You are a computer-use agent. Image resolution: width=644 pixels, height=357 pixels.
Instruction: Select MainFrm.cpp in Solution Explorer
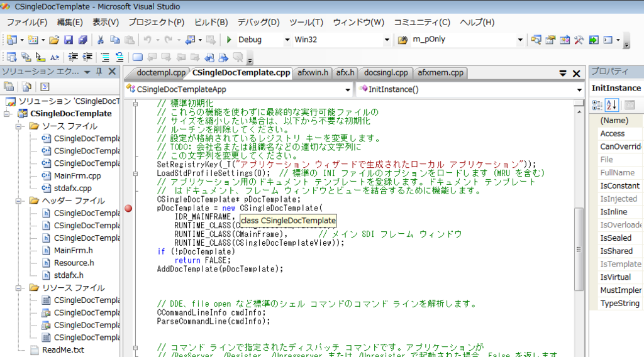pyautogui.click(x=77, y=176)
